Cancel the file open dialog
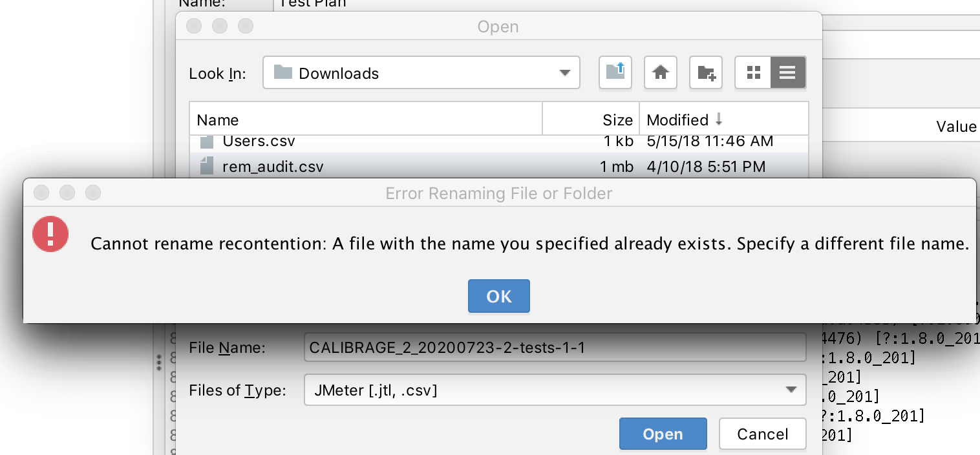Viewport: 980px width, 455px height. click(762, 434)
